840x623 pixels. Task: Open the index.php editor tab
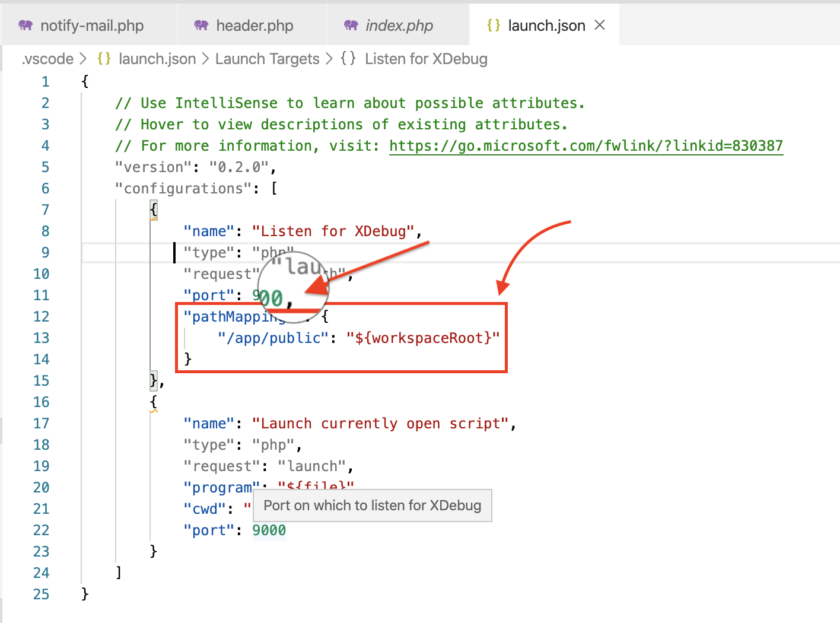pyautogui.click(x=398, y=26)
